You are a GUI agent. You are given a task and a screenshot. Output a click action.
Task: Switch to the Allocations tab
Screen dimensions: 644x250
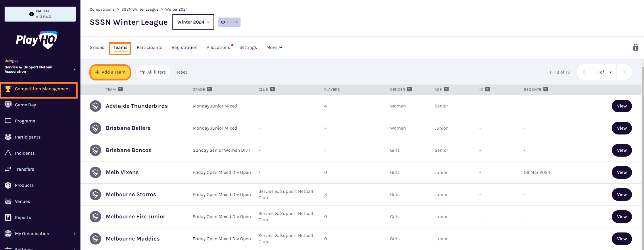(218, 47)
